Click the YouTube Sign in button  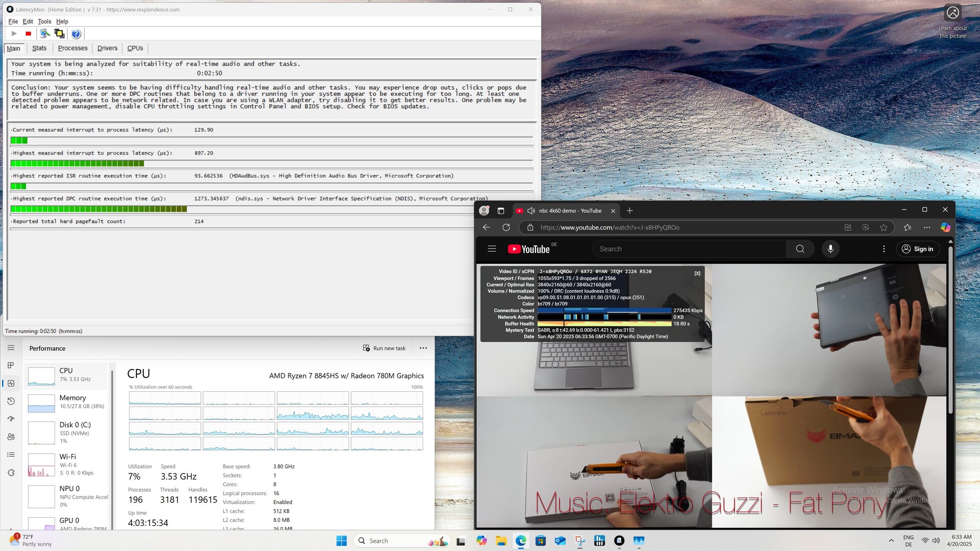(917, 249)
